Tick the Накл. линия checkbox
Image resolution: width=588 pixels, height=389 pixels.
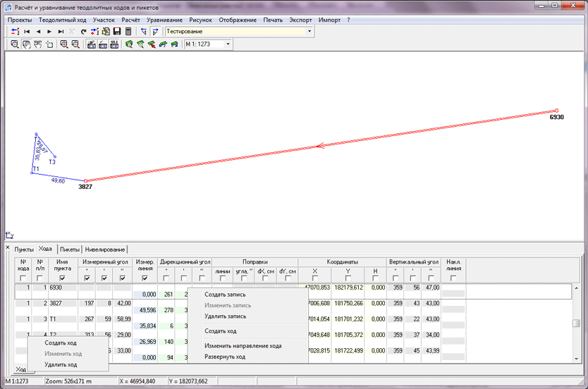click(453, 278)
